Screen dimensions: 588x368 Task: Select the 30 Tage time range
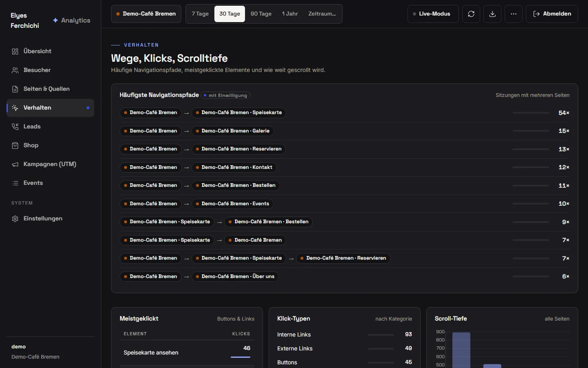pos(229,14)
